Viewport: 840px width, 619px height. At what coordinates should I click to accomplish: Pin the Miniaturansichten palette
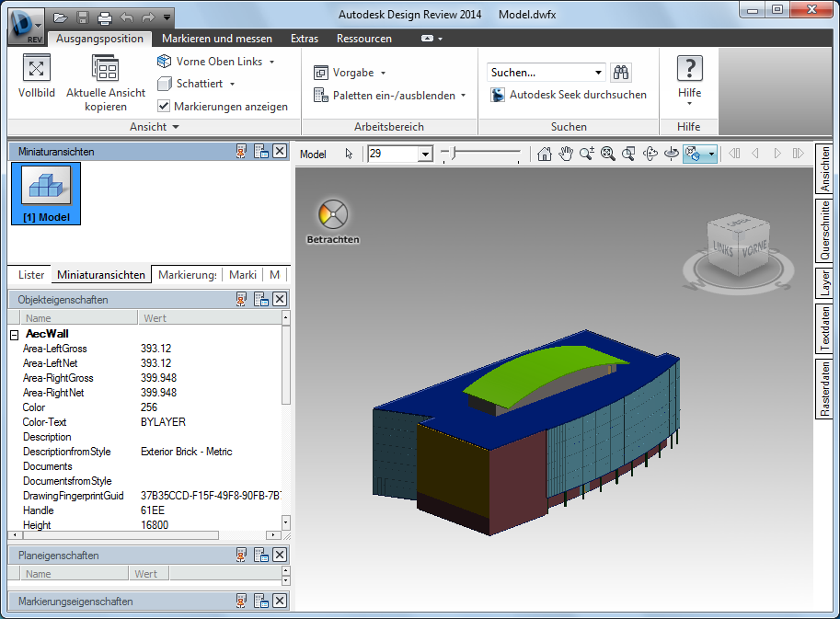click(241, 152)
